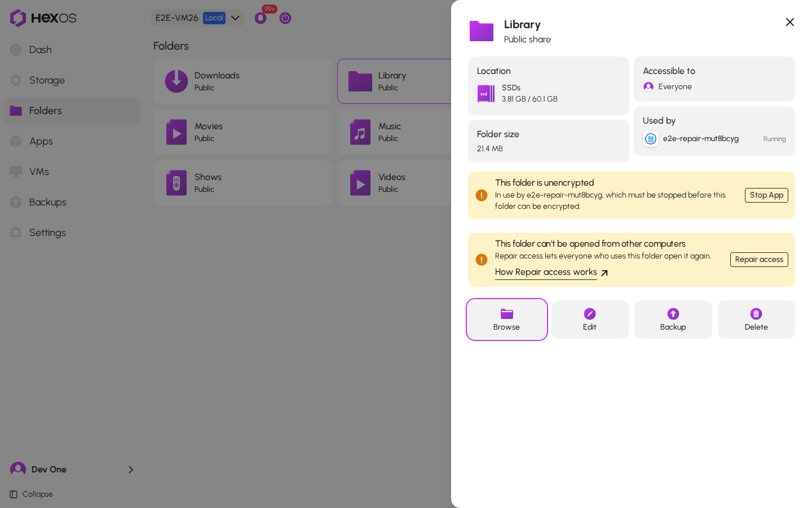
Task: Expand the Dev One user menu chevron
Action: pyautogui.click(x=131, y=470)
